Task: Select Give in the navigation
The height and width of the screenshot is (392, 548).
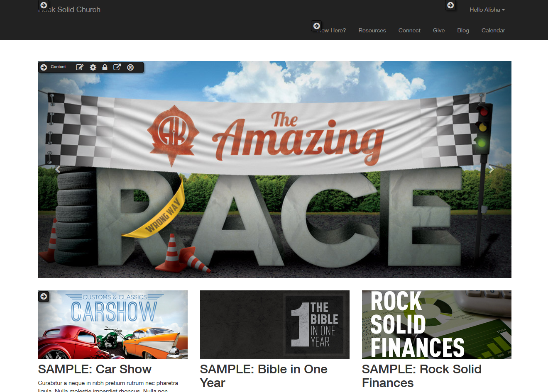Action: 439,30
